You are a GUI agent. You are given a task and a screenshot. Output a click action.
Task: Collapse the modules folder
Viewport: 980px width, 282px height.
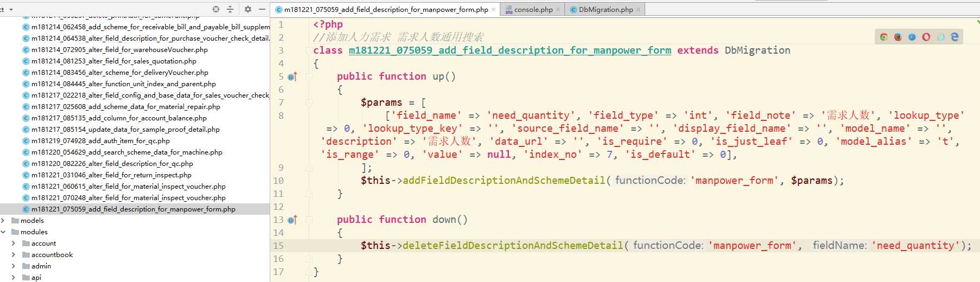(x=3, y=232)
